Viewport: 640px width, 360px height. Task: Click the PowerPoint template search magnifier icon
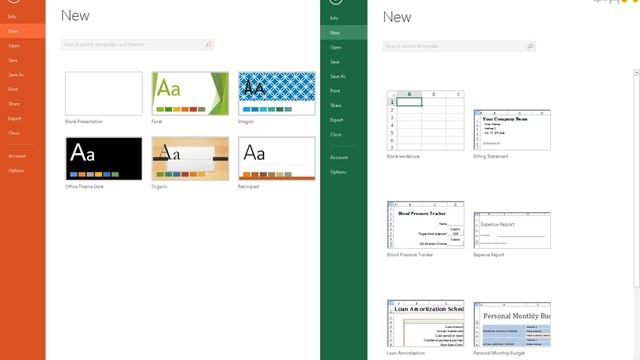(208, 44)
